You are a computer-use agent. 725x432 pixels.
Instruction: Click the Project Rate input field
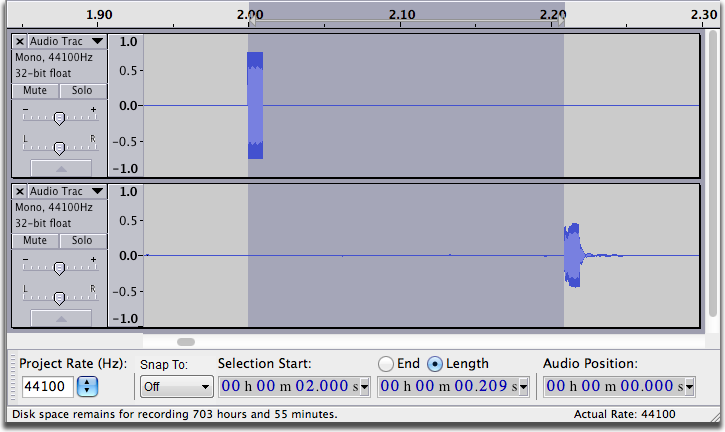click(x=45, y=386)
